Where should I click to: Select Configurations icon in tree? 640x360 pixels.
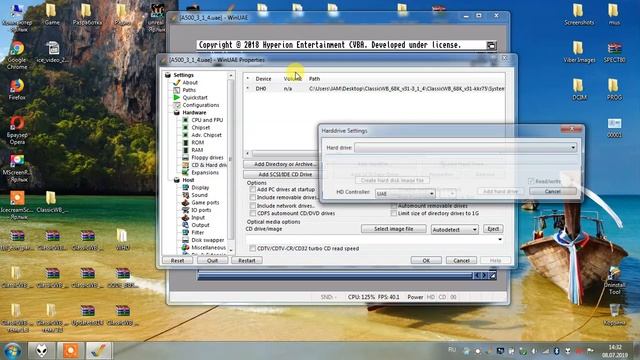click(x=177, y=105)
